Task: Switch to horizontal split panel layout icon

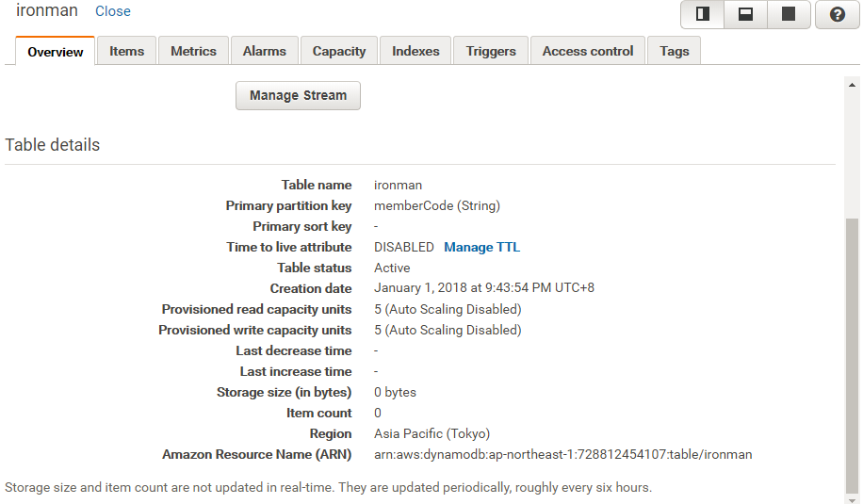Action: [x=745, y=14]
